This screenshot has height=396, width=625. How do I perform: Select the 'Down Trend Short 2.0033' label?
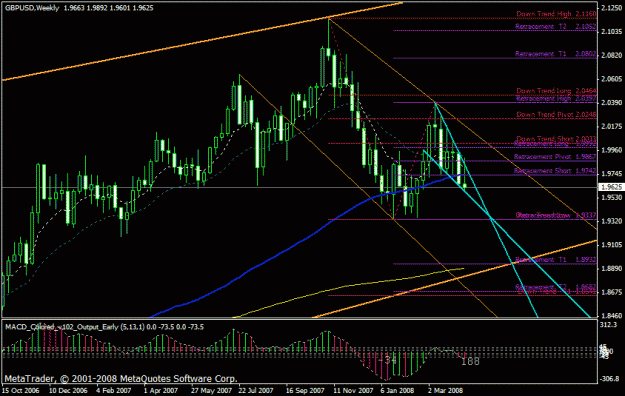(x=556, y=139)
